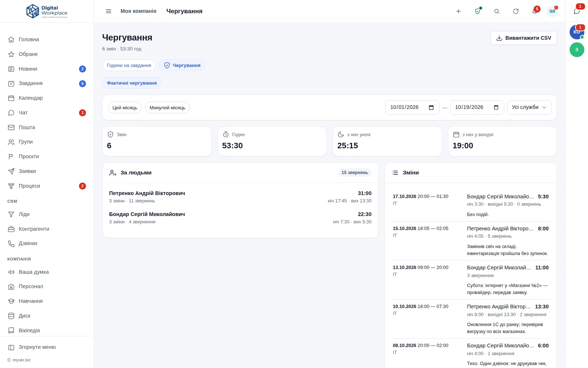
Task: Open the green З contact avatar
Action: [577, 50]
